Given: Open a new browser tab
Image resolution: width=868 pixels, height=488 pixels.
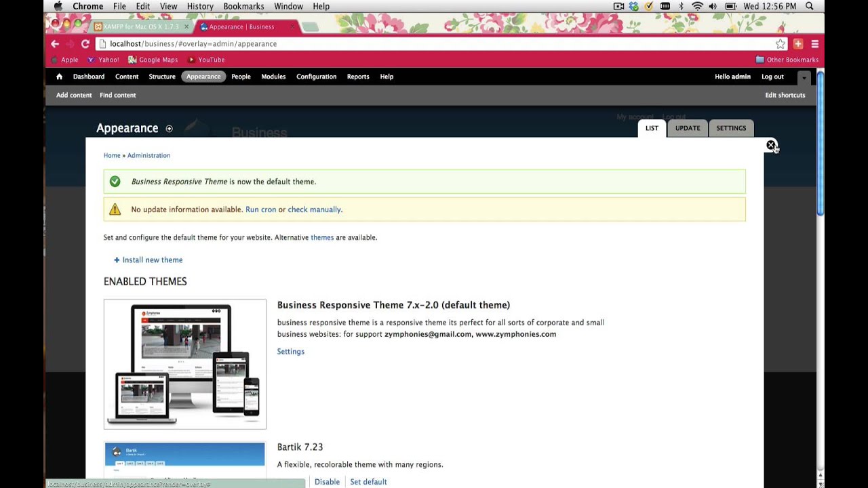Looking at the screenshot, I should tap(310, 27).
